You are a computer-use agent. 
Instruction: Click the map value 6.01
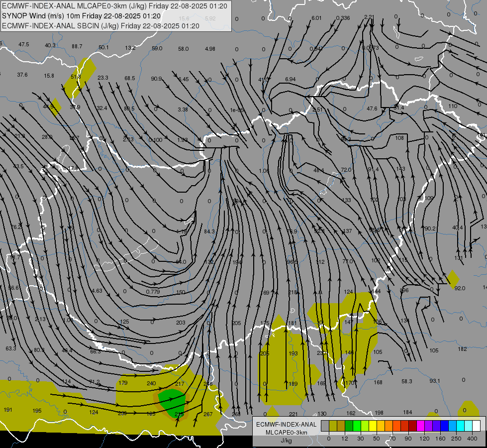click(316, 18)
